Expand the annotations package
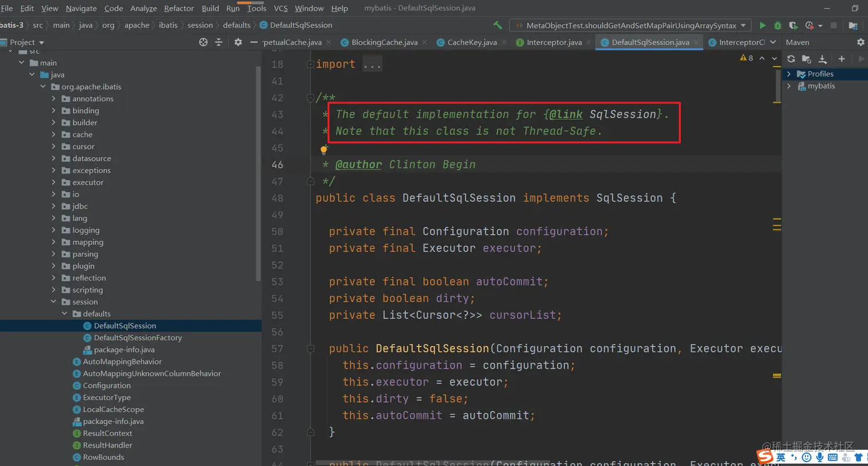The image size is (868, 466). [x=53, y=99]
